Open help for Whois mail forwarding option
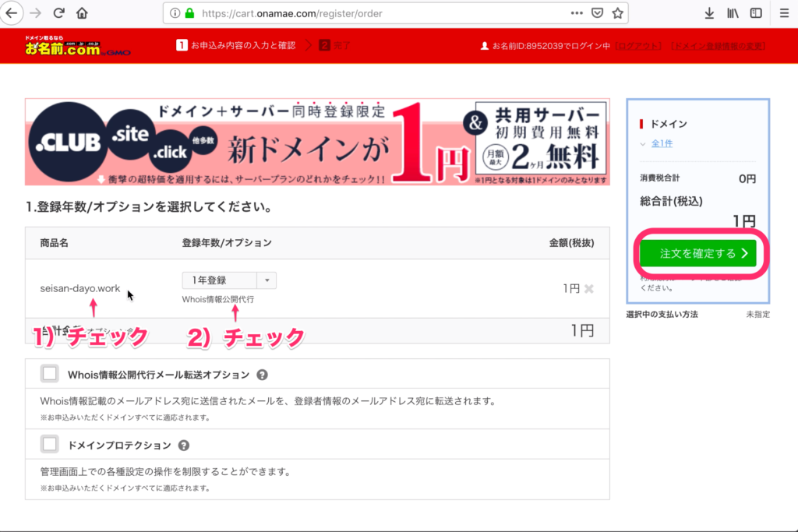The width and height of the screenshot is (798, 532). pyautogui.click(x=262, y=373)
